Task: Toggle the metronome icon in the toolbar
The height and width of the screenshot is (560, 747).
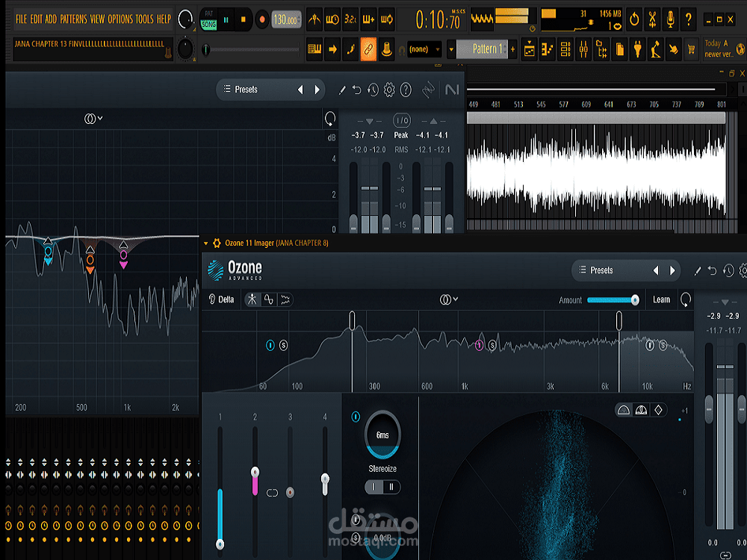Action: click(x=315, y=19)
